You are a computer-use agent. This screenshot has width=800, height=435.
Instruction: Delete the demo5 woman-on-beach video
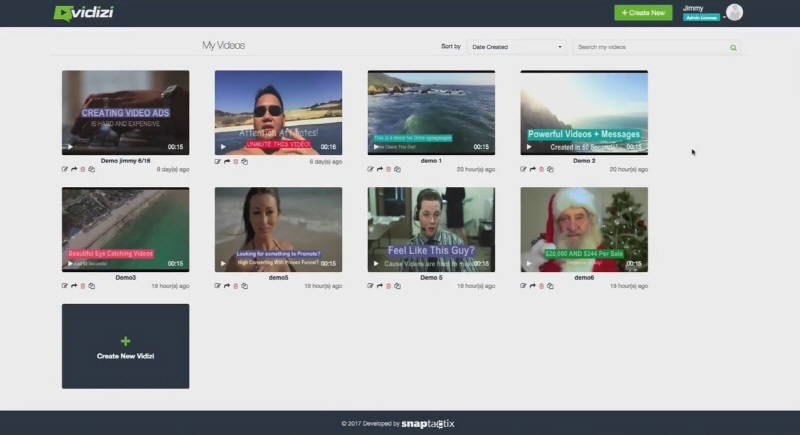(236, 286)
